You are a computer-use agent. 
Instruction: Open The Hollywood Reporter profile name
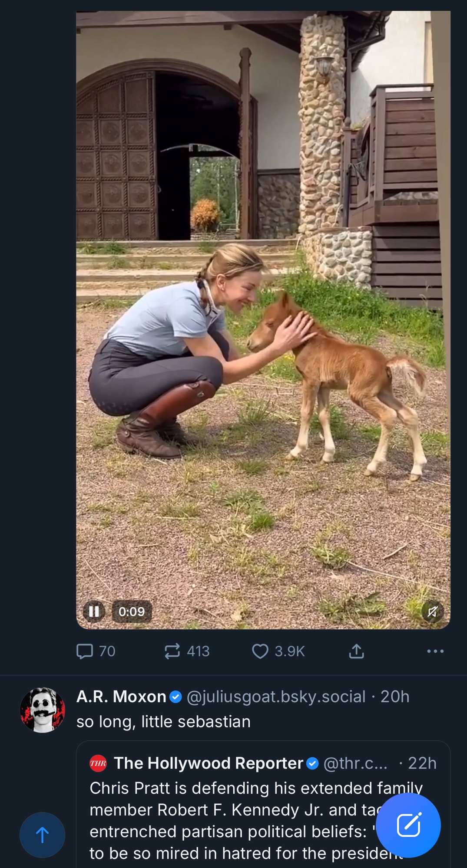point(208,763)
